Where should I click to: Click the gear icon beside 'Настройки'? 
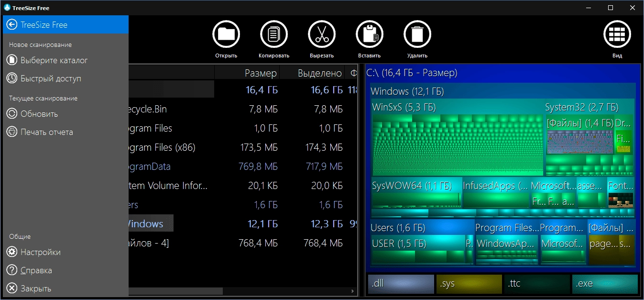click(12, 252)
